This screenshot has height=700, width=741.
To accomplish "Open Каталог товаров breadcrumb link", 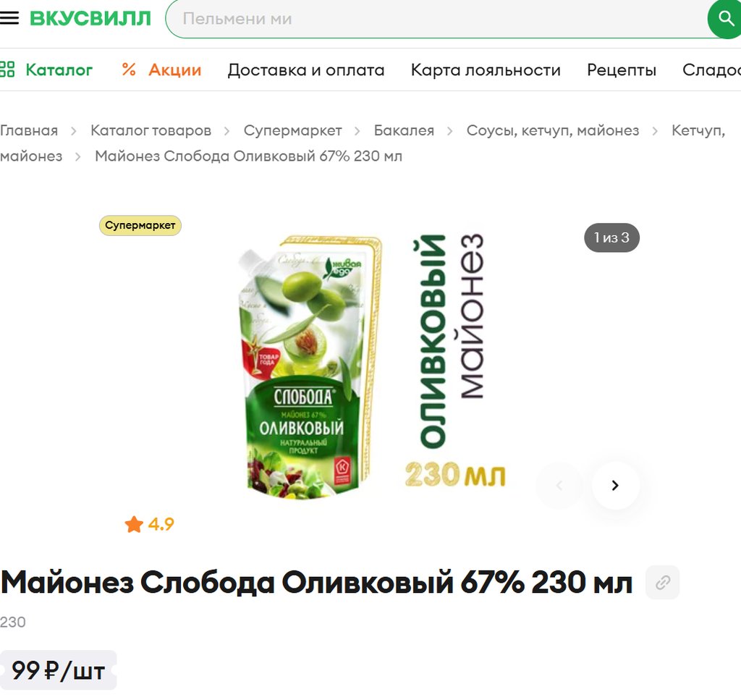I will pos(151,130).
